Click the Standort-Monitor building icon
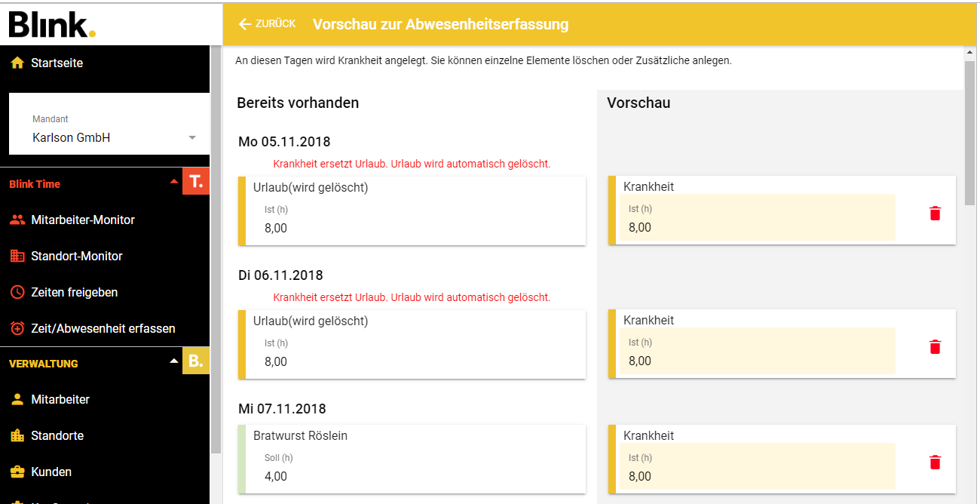Image resolution: width=980 pixels, height=504 pixels. point(17,257)
